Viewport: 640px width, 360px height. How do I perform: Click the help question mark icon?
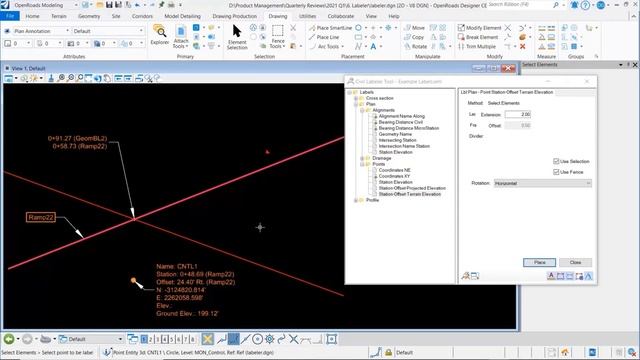(585, 5)
